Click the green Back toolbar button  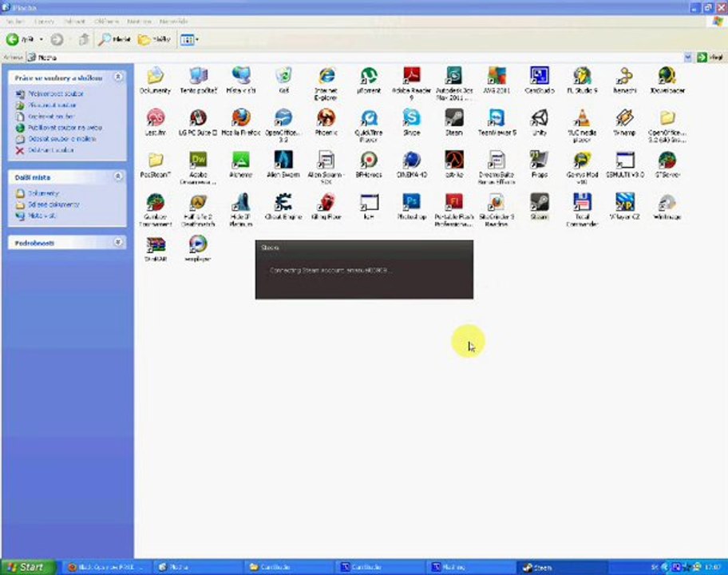[x=19, y=40]
